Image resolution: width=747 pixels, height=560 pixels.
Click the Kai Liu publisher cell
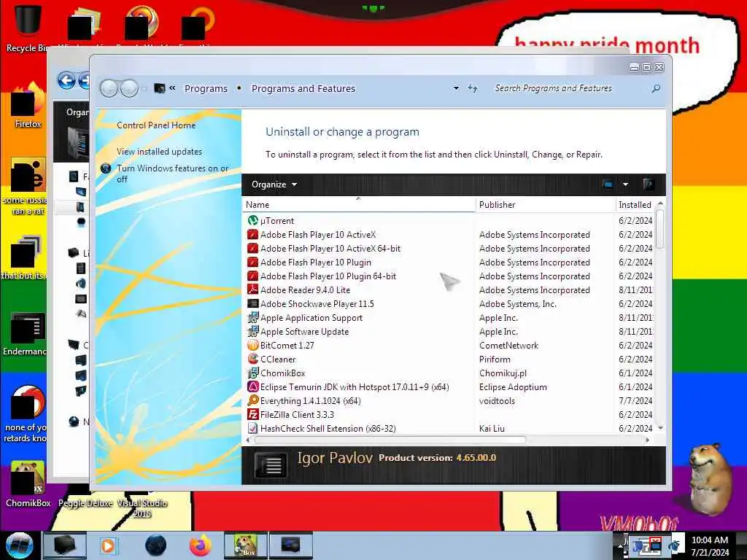[x=492, y=429]
